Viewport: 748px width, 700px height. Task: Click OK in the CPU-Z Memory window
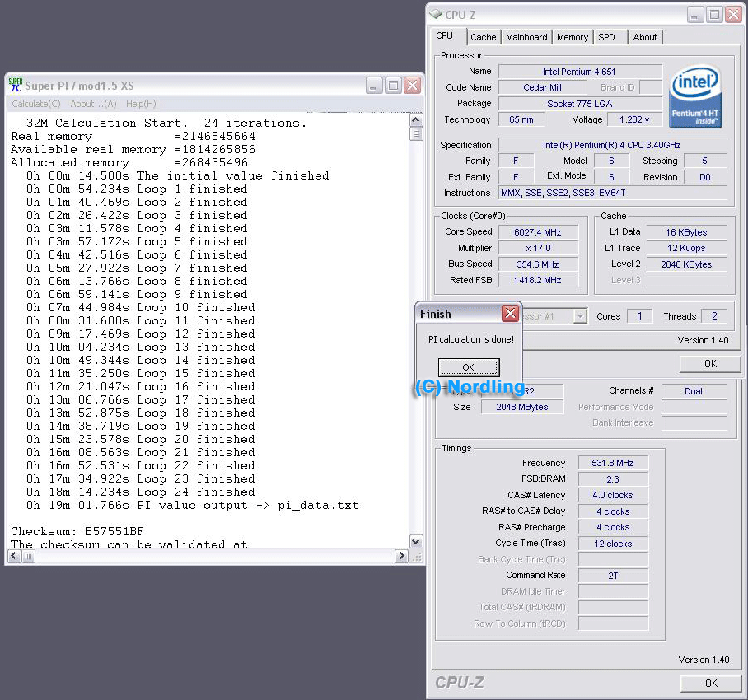click(711, 683)
